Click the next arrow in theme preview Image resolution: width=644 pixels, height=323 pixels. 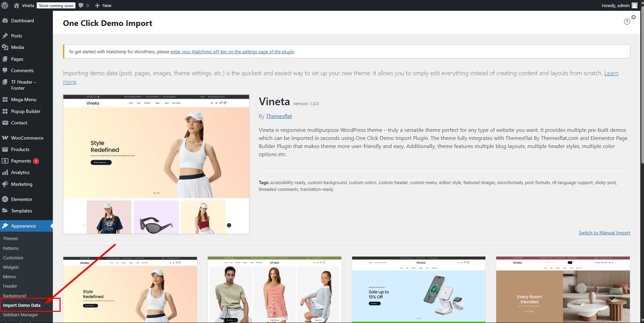point(229,225)
